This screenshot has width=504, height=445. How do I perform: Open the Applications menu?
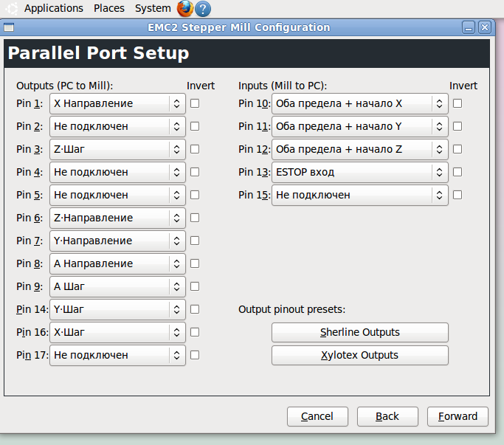click(x=54, y=8)
